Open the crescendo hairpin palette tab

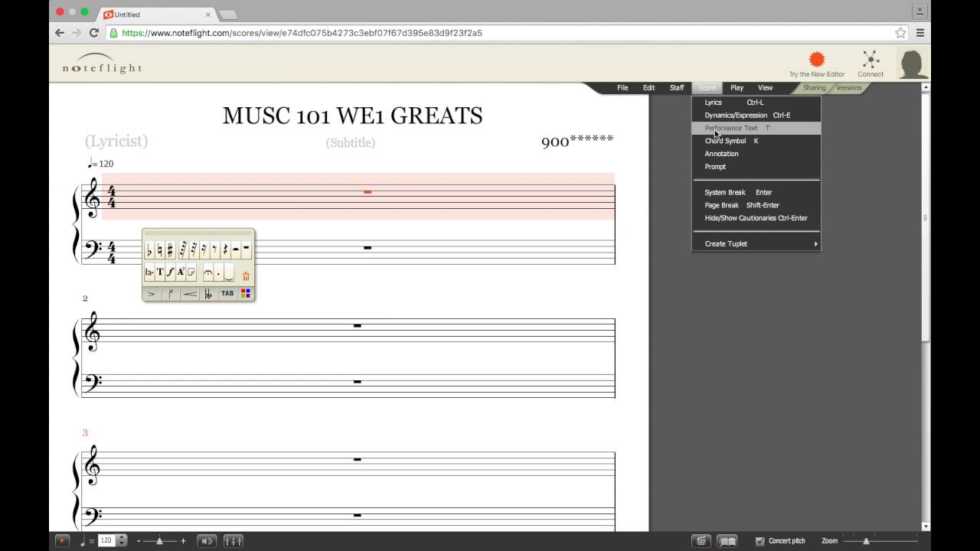[x=190, y=294]
